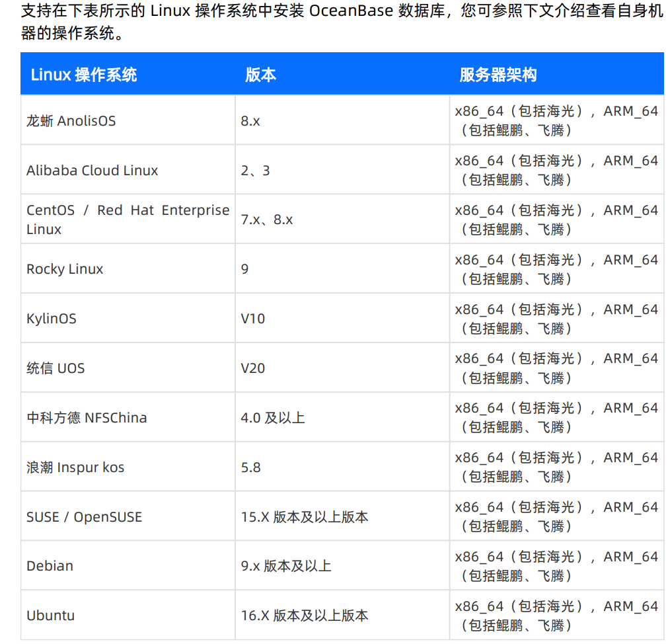Click the 统信 UOS entry
Image resolution: width=668 pixels, height=644 pixels.
pyautogui.click(x=56, y=368)
